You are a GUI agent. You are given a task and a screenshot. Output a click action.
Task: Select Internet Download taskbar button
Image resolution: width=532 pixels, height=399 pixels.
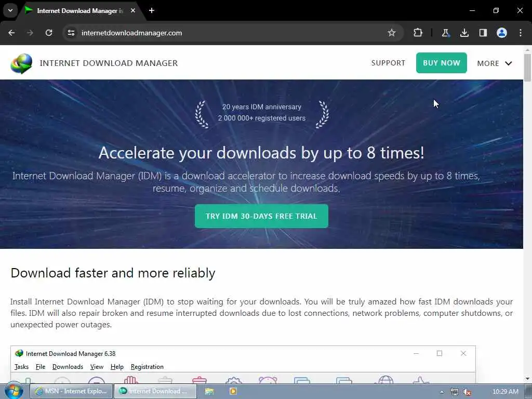click(x=155, y=391)
